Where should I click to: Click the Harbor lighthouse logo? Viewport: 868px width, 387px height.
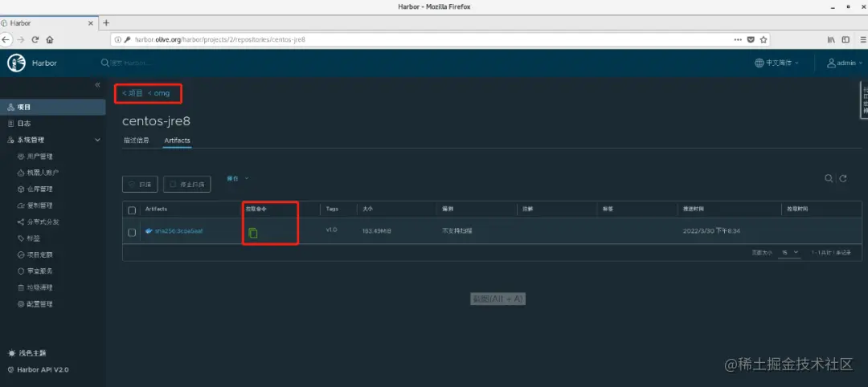(x=17, y=63)
